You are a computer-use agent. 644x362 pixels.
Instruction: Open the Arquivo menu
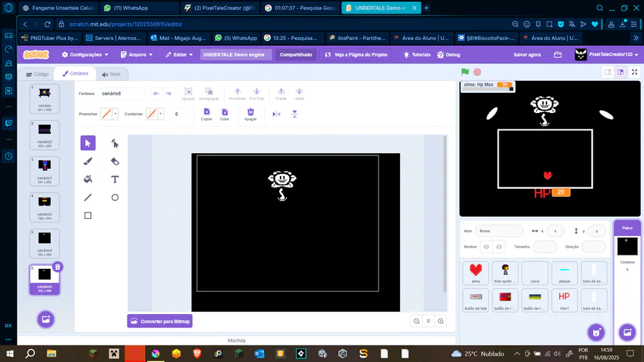click(x=137, y=54)
